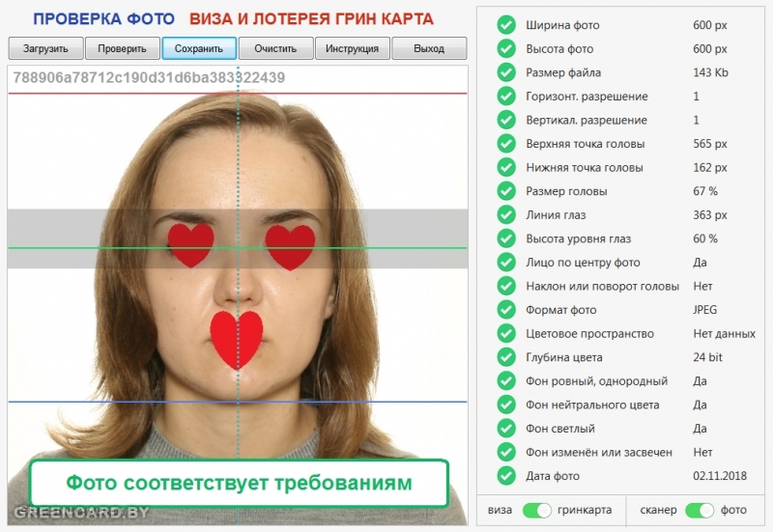Screen dimensions: 773x532
Task: Click green check beside Цветовое пространство
Action: pyautogui.click(x=506, y=333)
